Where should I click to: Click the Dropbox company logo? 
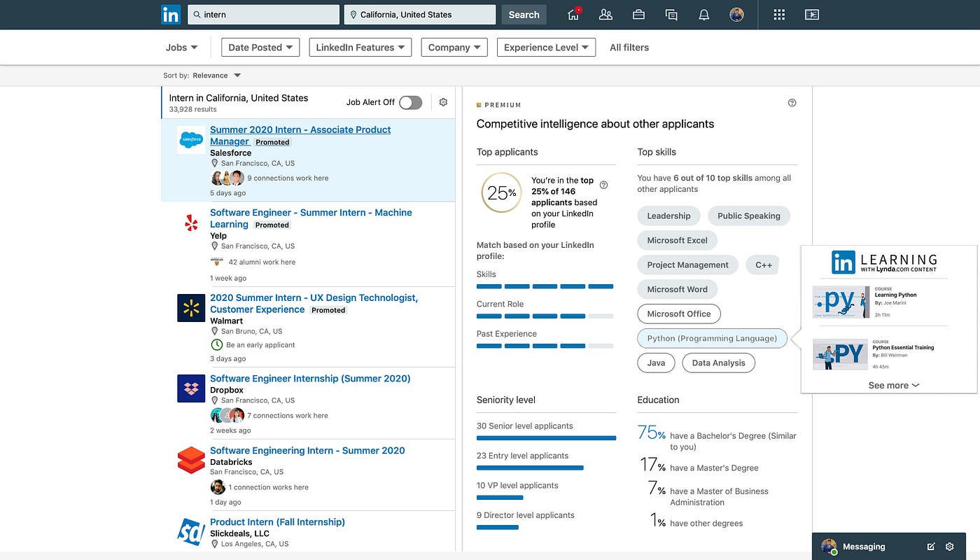(x=191, y=388)
